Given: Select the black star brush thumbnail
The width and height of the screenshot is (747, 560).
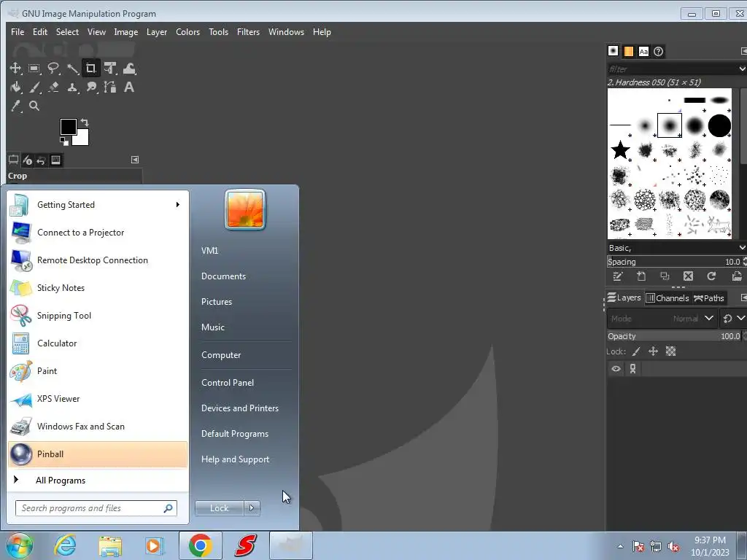Looking at the screenshot, I should (x=620, y=150).
